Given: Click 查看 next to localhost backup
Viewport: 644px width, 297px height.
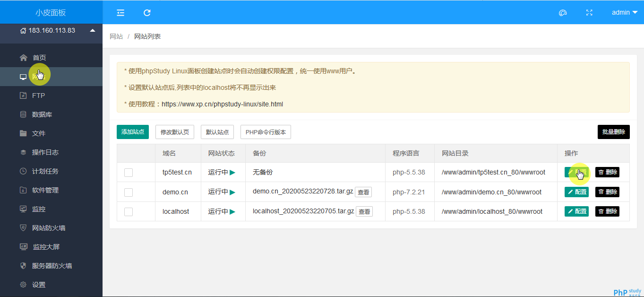Looking at the screenshot, I should click(364, 211).
